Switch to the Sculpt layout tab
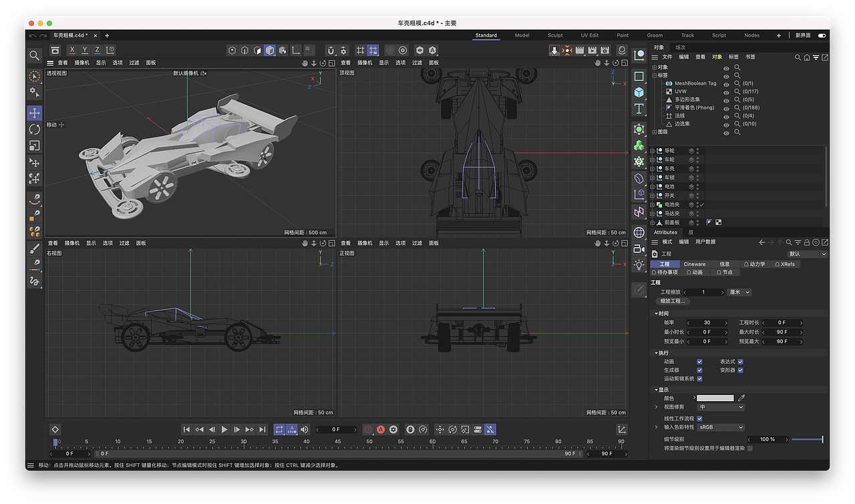The height and width of the screenshot is (504, 855). pos(555,35)
